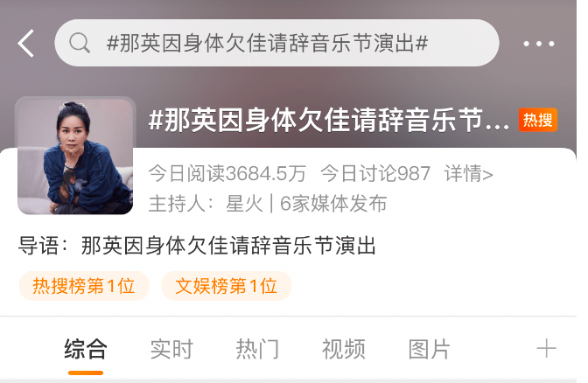Switch to the 实时 tab
This screenshot has width=588, height=383.
[171, 349]
